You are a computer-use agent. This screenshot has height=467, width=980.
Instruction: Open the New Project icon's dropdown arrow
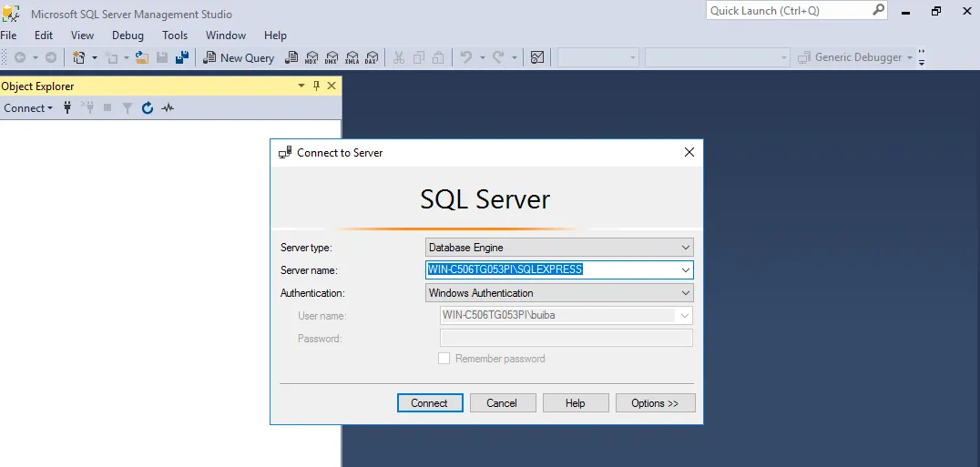95,57
